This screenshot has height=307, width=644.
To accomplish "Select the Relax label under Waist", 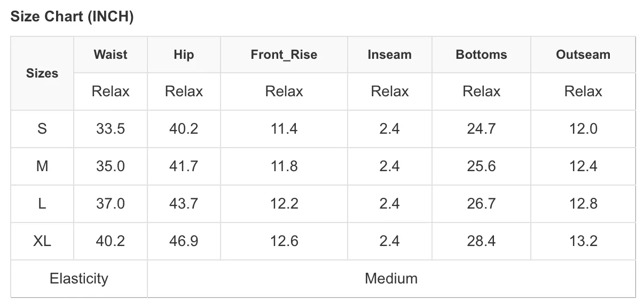I will coord(111,91).
